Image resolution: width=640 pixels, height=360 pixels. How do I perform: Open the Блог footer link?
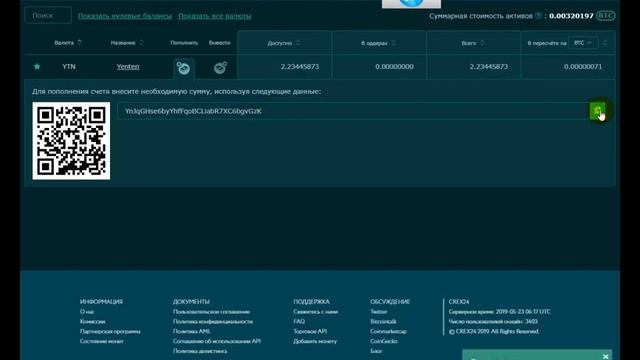coord(376,351)
